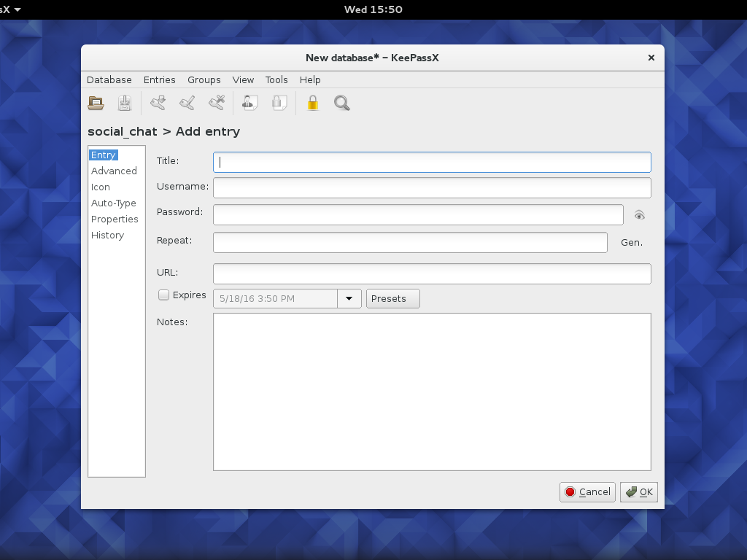The image size is (747, 560).
Task: Click inside the Notes text area
Action: click(x=432, y=392)
